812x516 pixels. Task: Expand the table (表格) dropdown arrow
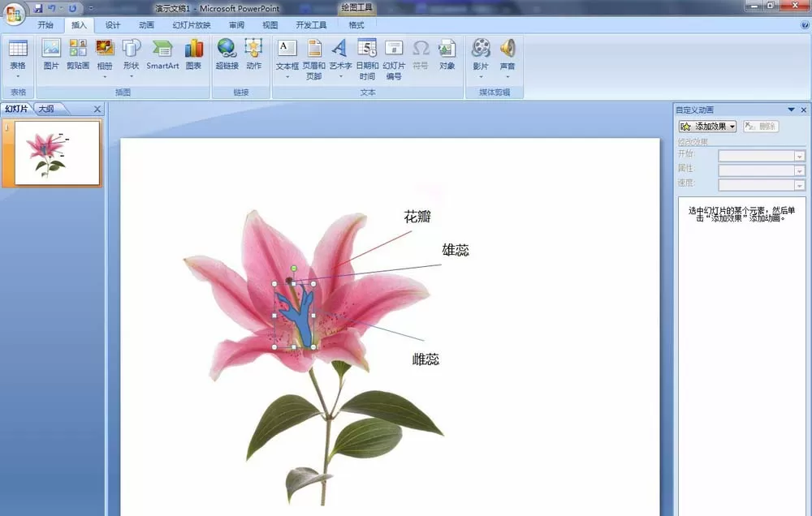pyautogui.click(x=18, y=76)
